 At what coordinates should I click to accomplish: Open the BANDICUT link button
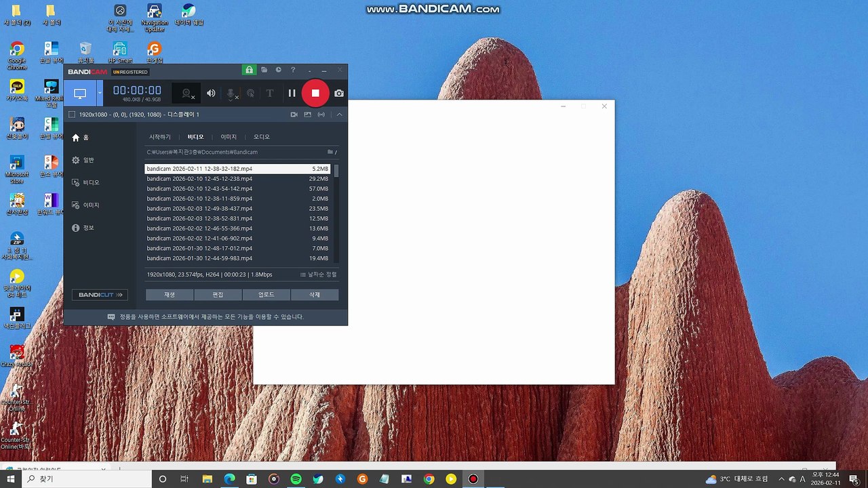pyautogui.click(x=100, y=295)
